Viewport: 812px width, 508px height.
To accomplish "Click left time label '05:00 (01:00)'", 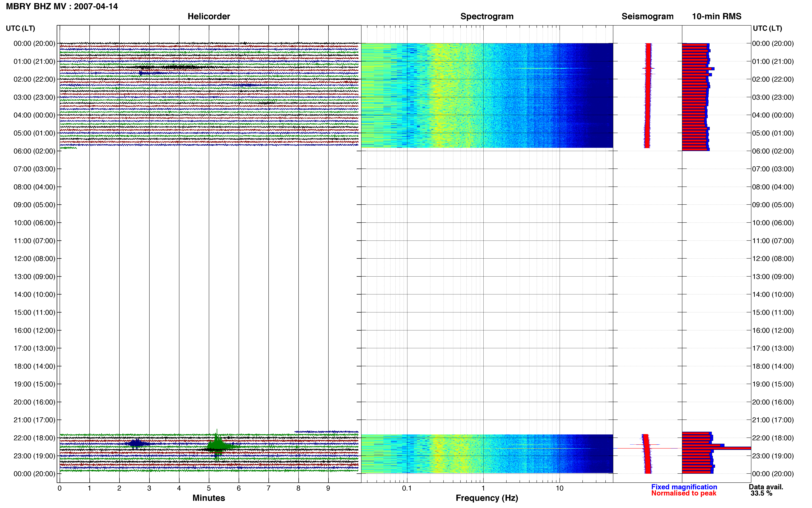I will click(x=34, y=133).
